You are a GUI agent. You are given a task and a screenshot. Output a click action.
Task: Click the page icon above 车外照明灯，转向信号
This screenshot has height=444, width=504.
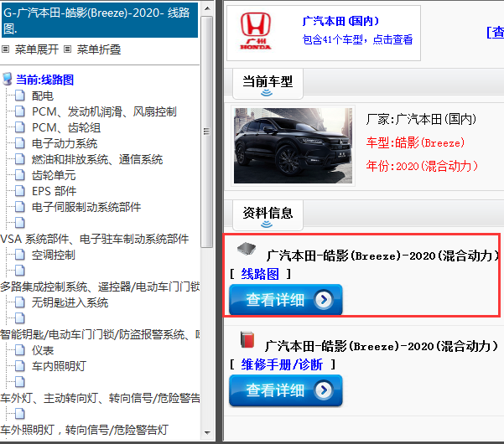tap(20, 414)
